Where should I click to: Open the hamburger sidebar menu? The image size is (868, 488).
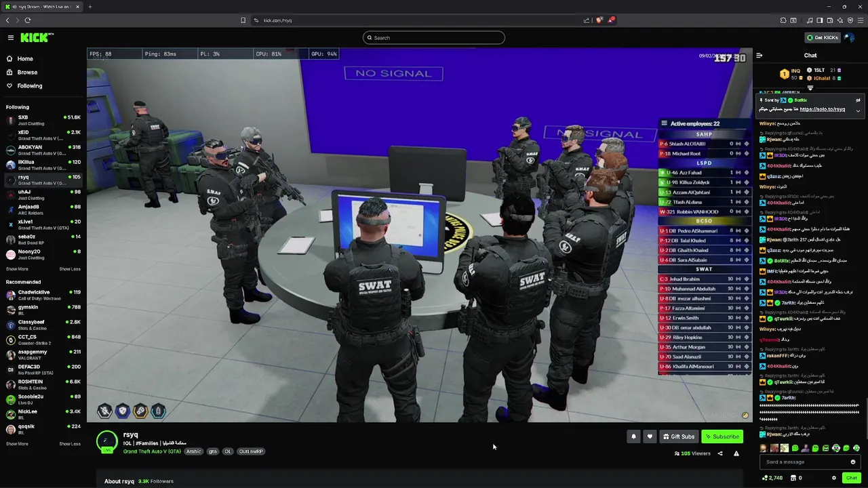coord(10,38)
